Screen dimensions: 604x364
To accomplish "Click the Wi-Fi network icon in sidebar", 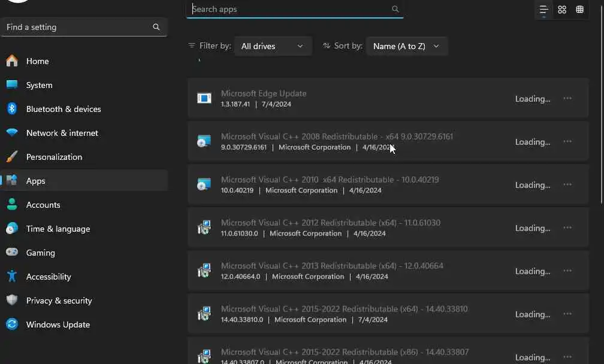I will point(12,133).
